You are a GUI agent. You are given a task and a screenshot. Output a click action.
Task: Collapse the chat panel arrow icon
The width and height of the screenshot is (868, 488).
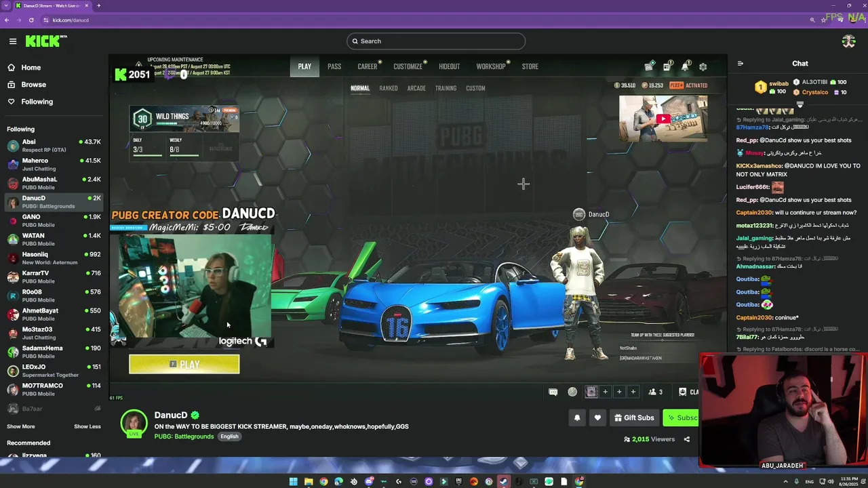(x=740, y=64)
